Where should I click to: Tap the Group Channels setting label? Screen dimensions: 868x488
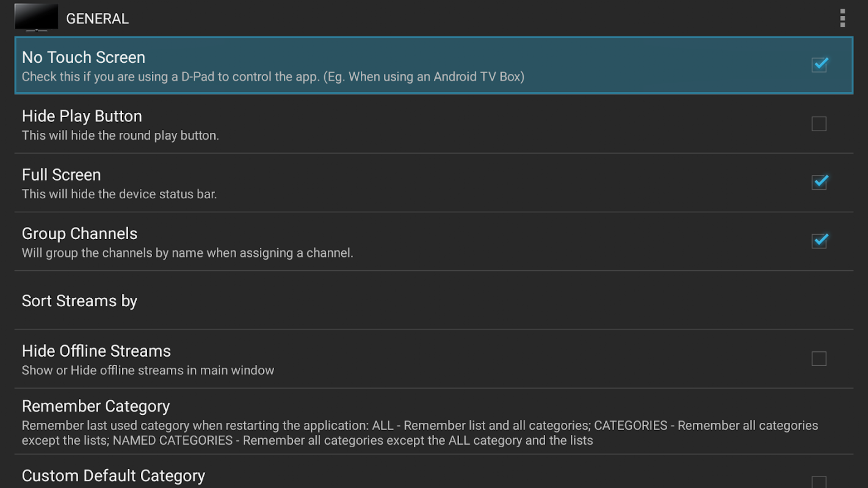pyautogui.click(x=79, y=234)
